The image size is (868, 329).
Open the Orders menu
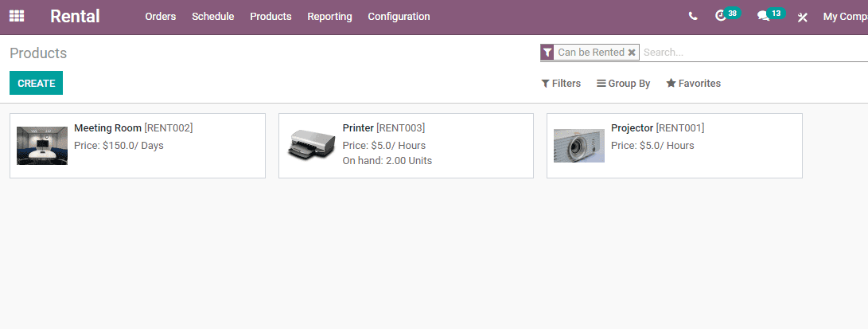pos(161,17)
